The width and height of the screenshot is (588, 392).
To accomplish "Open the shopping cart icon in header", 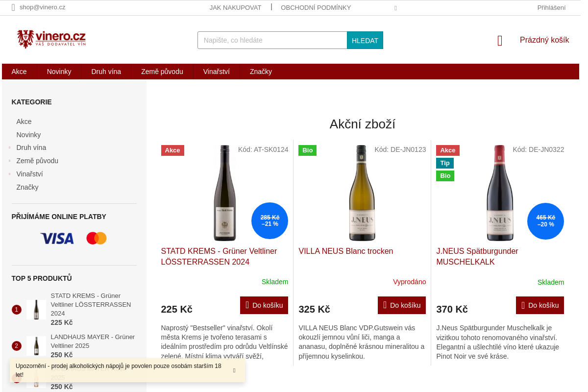I will click(x=499, y=41).
